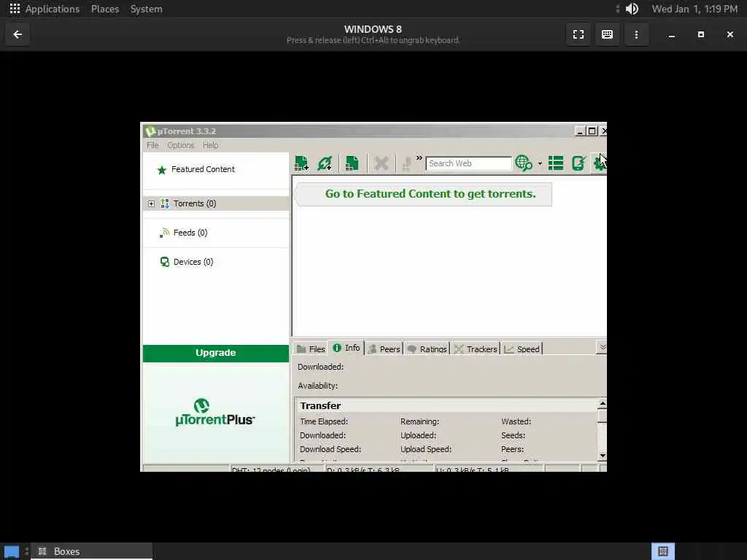
Task: Switch to the Info tab
Action: [347, 348]
